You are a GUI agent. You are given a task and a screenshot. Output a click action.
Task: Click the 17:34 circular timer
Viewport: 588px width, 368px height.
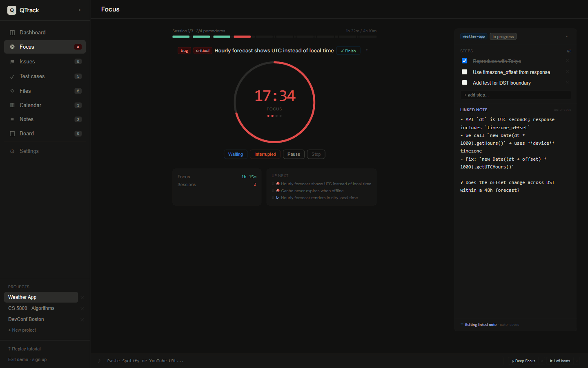(x=274, y=102)
